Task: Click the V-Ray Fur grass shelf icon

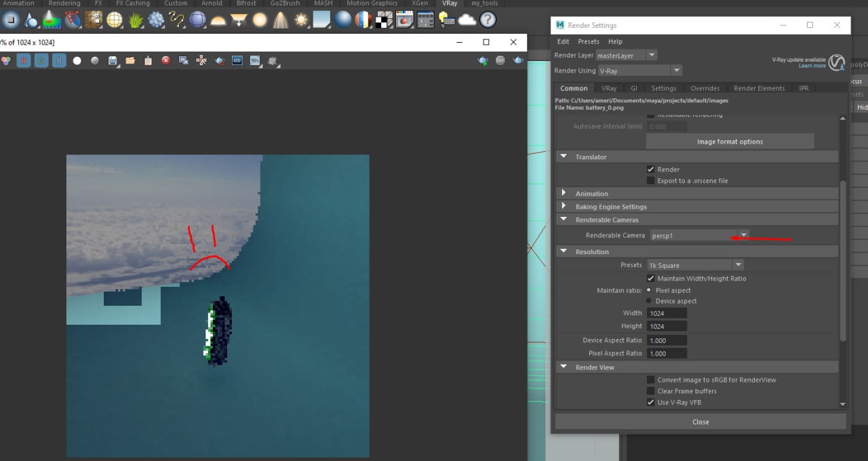Action: [x=136, y=20]
